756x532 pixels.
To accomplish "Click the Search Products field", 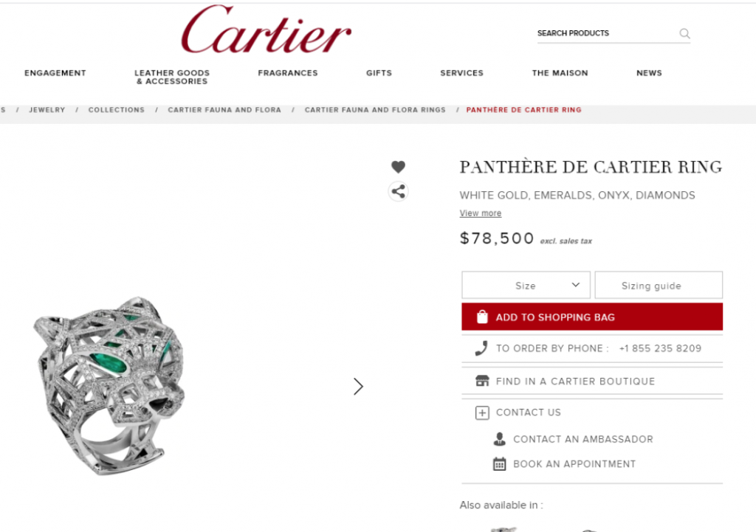I will tap(607, 33).
